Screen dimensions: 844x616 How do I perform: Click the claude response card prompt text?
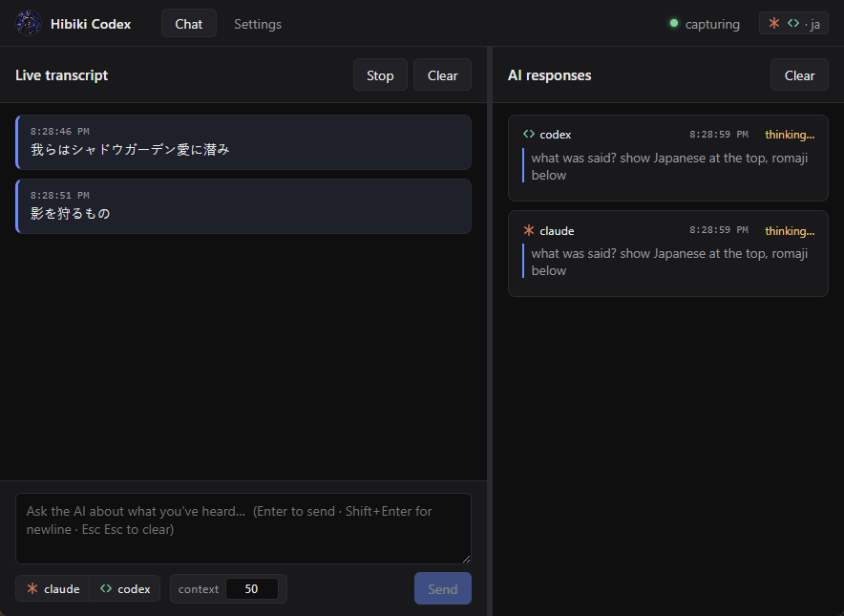click(x=669, y=262)
